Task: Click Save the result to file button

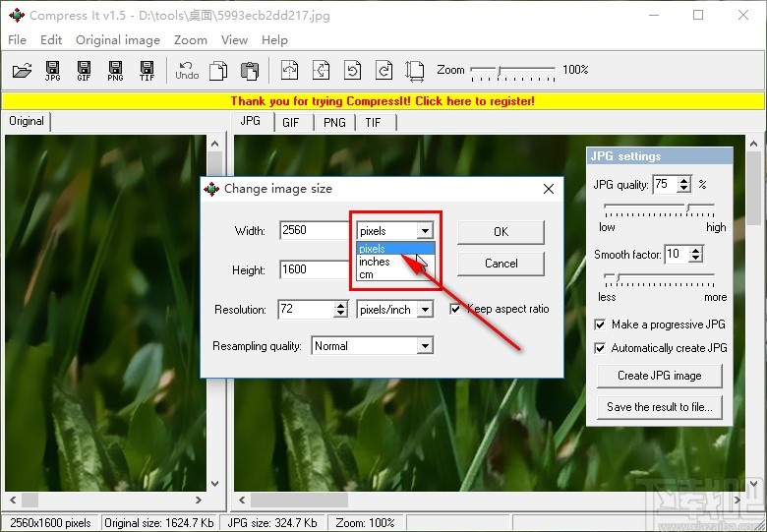Action: (x=660, y=407)
